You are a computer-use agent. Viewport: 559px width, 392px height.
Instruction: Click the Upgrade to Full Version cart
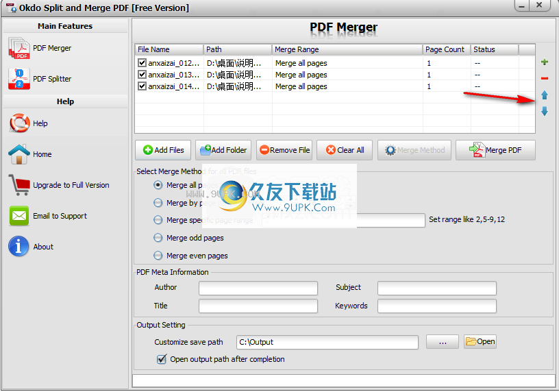coord(19,185)
